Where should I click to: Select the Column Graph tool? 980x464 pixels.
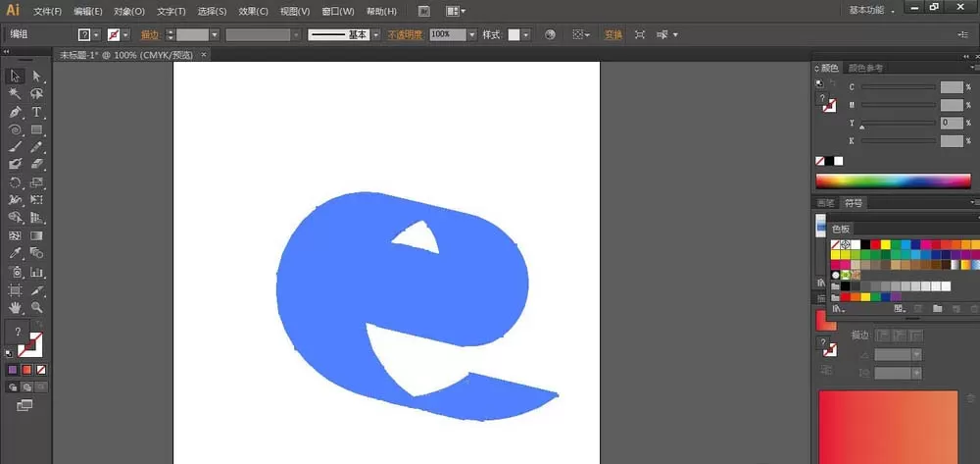pos(37,272)
